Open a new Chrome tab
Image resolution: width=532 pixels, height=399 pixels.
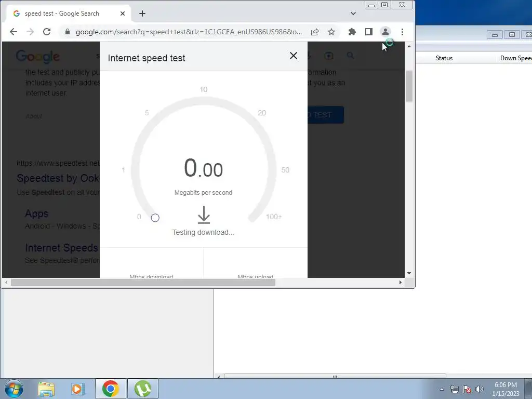pos(142,14)
